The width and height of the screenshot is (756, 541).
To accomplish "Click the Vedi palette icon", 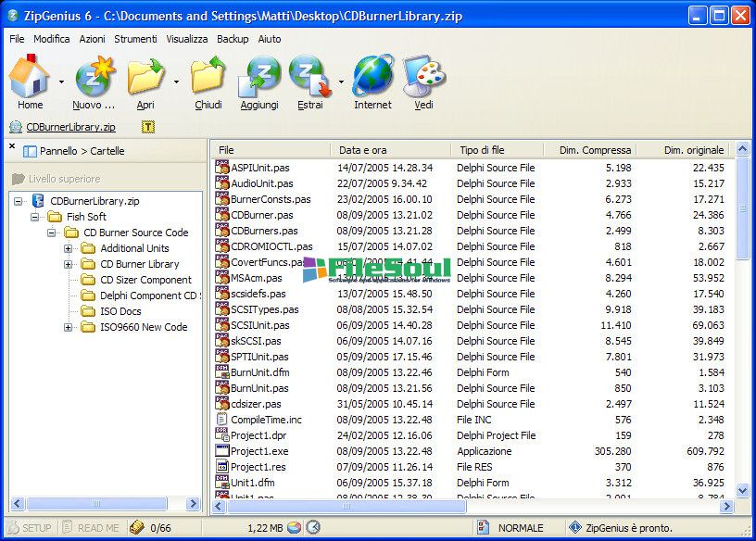I will (x=423, y=76).
